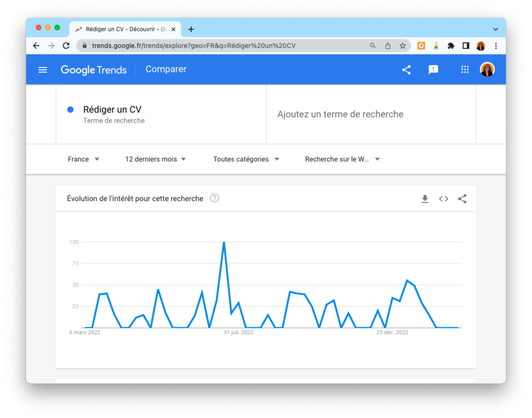The height and width of the screenshot is (418, 532).
Task: Click the blue dot next to Rédiger un CV
Action: 71,110
